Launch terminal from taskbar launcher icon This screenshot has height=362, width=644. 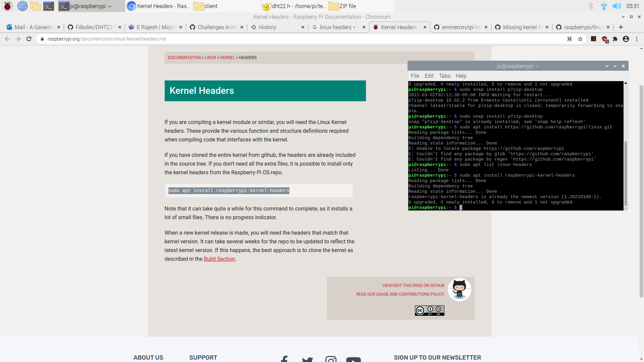click(49, 6)
